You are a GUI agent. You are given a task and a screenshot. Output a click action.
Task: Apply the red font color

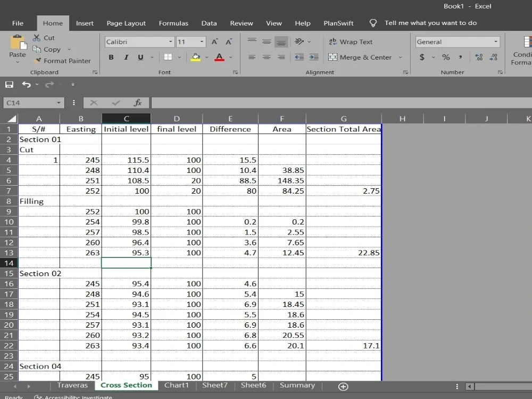(220, 57)
